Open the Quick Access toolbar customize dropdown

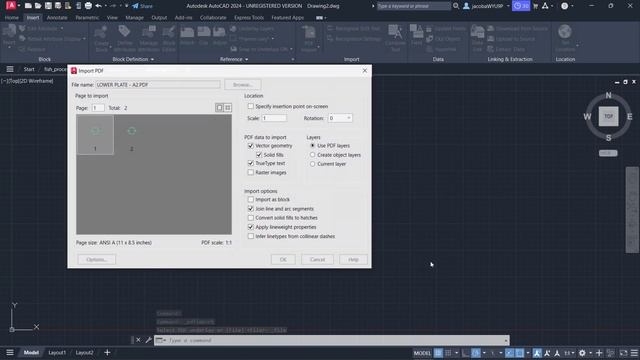127,6
